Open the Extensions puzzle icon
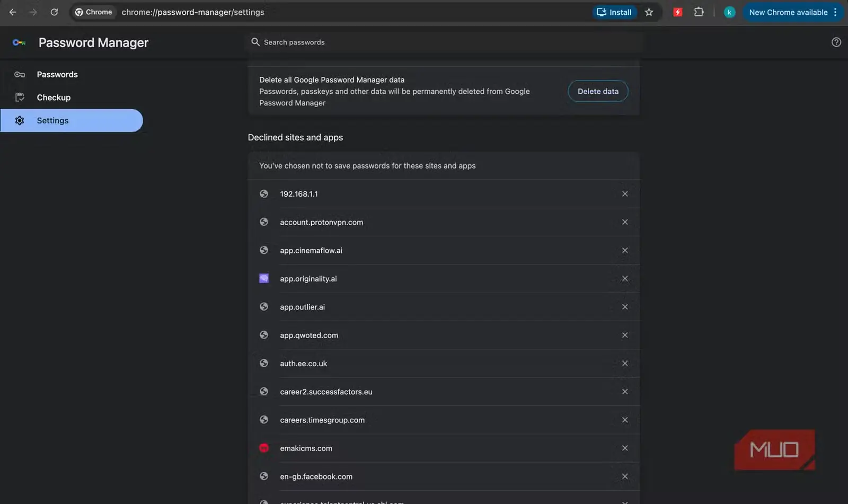Viewport: 848px width, 504px height. click(699, 12)
